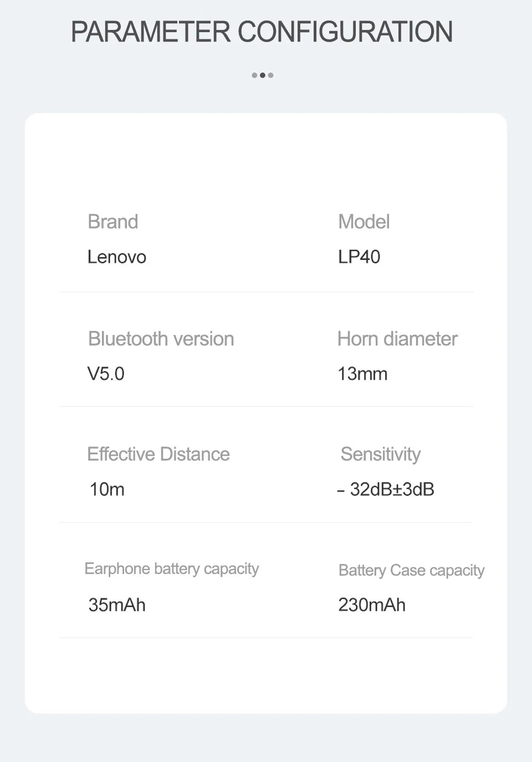Click the Effective Distance label
Screen dimensions: 532x762
click(x=158, y=454)
